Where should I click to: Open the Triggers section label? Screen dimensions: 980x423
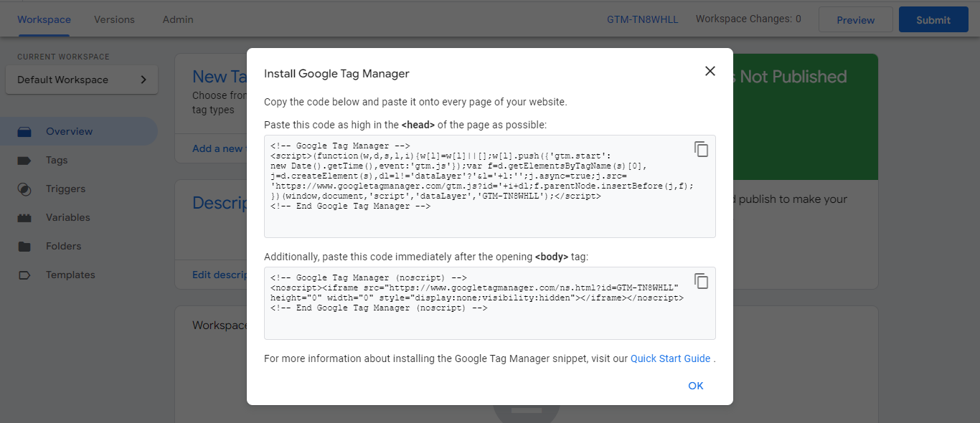tap(65, 189)
